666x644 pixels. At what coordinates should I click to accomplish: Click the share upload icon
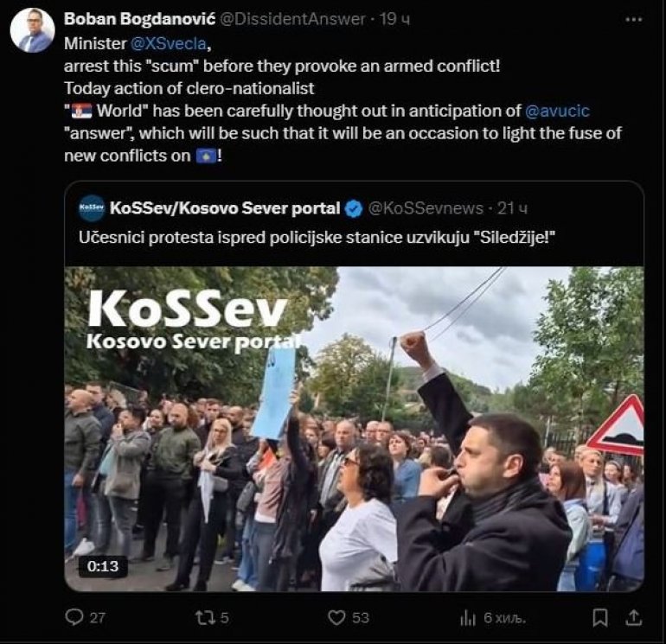tap(633, 617)
